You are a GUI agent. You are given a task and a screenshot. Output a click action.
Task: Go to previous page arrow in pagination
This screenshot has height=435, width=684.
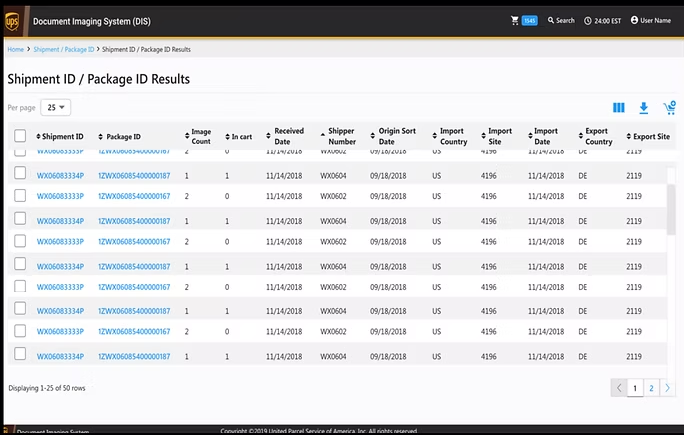coord(619,388)
